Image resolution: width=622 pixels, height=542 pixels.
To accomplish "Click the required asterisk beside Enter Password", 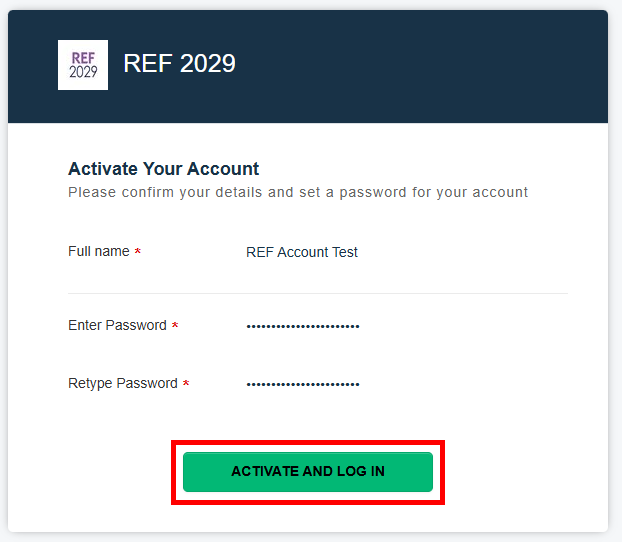I will tap(175, 327).
